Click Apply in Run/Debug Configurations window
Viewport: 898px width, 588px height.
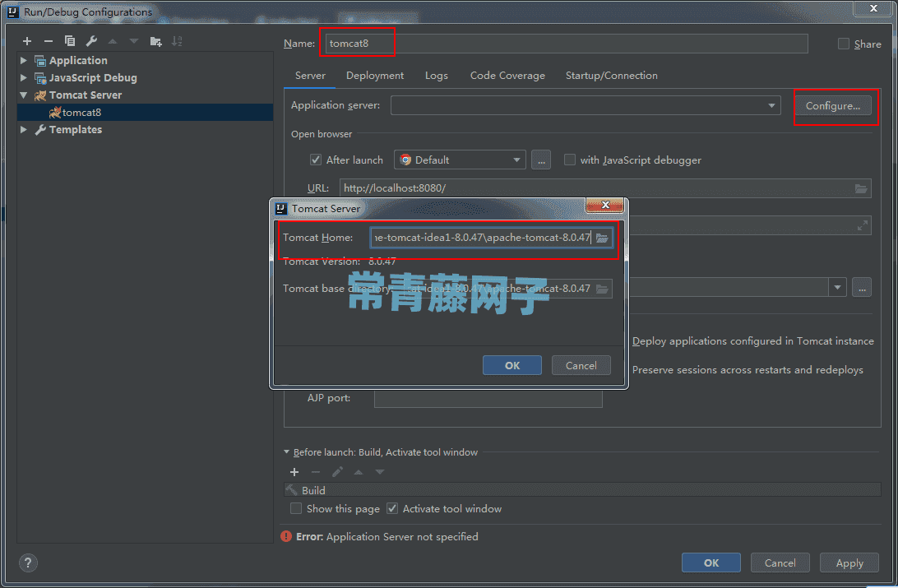pyautogui.click(x=849, y=563)
